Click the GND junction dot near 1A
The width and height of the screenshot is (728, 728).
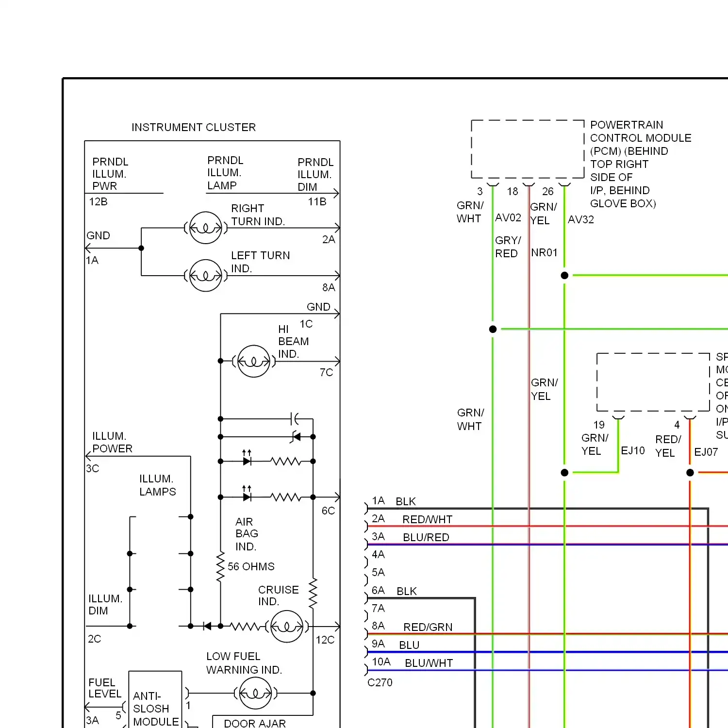tap(141, 248)
